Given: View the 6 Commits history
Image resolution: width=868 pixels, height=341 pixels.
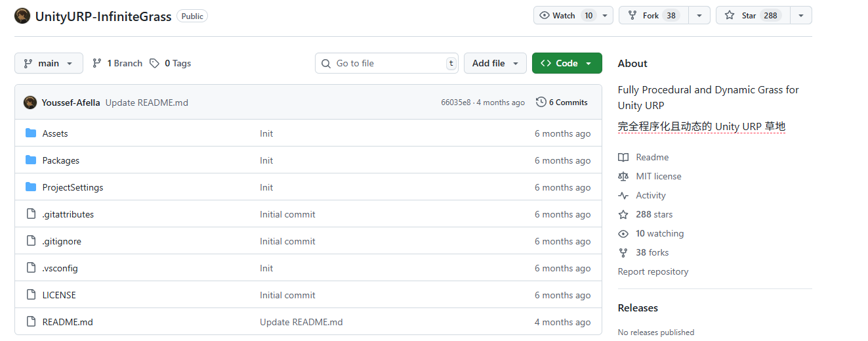Looking at the screenshot, I should click(x=562, y=102).
